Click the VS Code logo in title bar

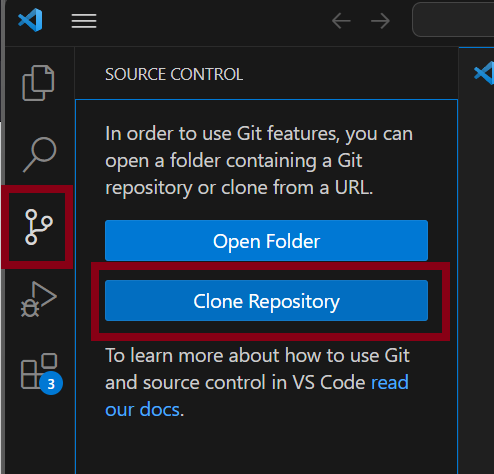coord(30,20)
